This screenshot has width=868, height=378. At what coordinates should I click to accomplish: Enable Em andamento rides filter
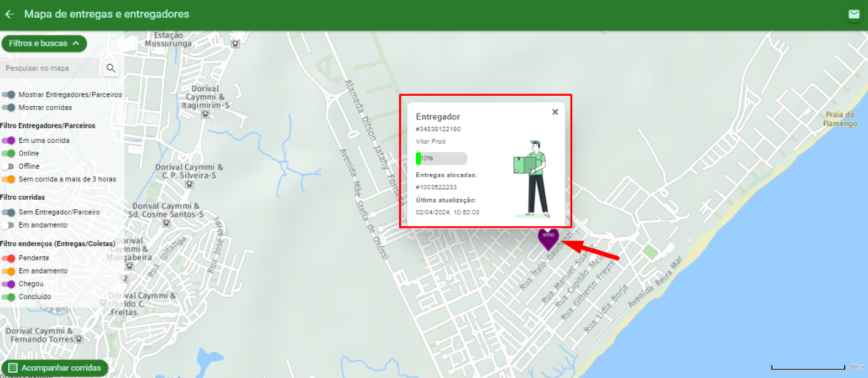coord(8,225)
